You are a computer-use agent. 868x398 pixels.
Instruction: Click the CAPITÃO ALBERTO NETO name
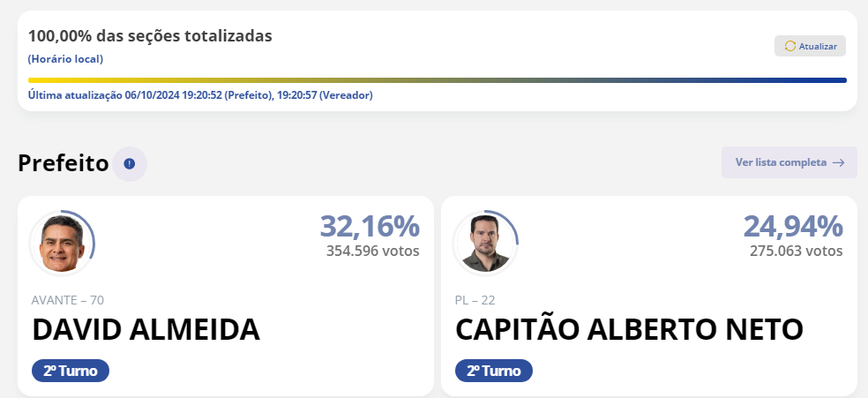(629, 330)
